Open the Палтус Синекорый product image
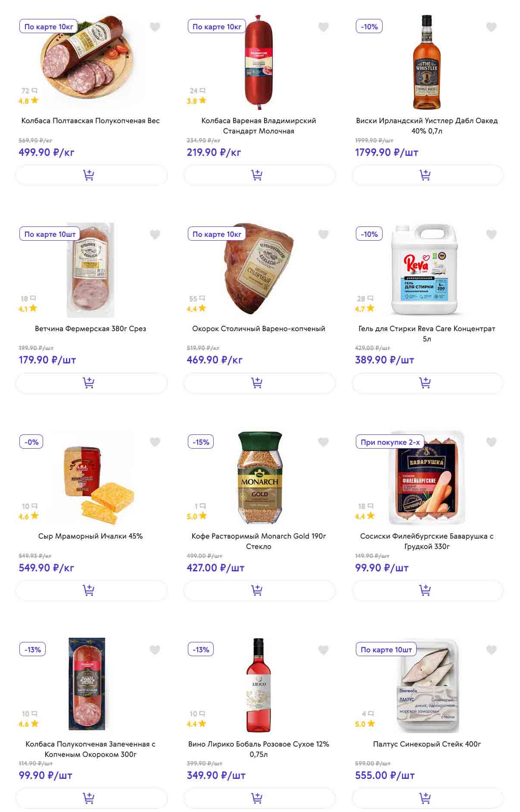 click(427, 685)
